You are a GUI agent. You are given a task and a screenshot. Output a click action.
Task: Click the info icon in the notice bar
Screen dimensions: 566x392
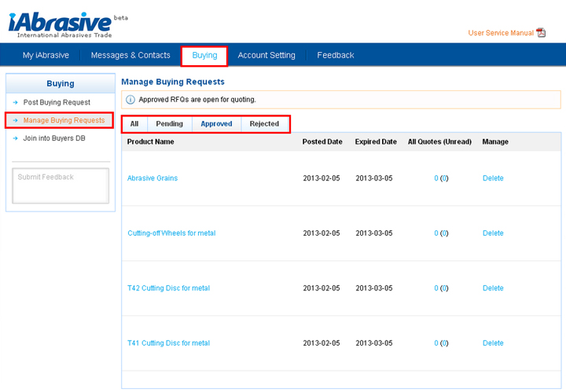(x=130, y=100)
